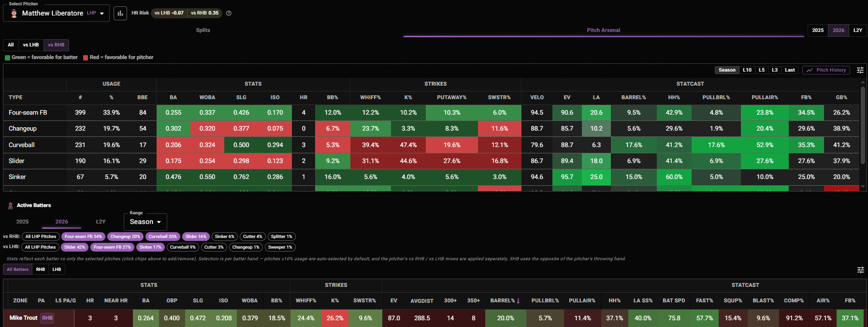Open the bar chart icon beside pitcher selector
The image size is (868, 327).
(x=120, y=13)
